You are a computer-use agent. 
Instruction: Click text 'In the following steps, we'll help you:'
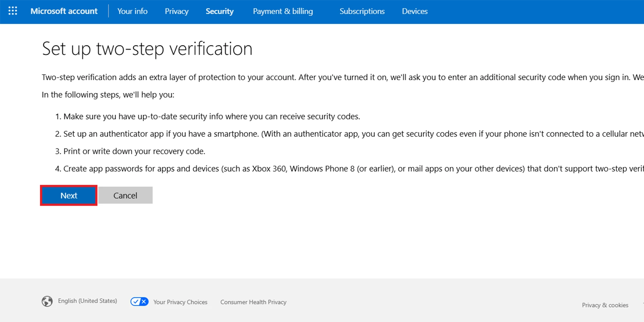click(108, 95)
